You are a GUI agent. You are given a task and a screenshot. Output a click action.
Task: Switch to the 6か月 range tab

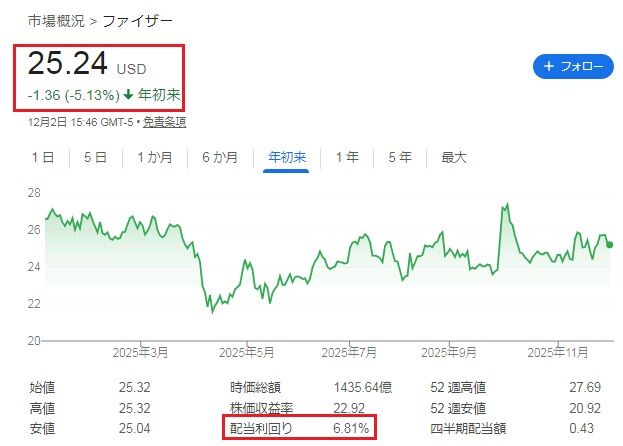tap(220, 157)
